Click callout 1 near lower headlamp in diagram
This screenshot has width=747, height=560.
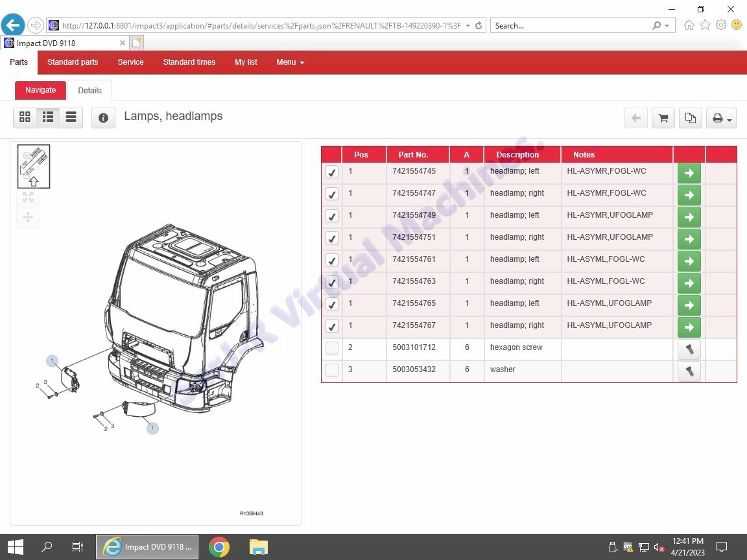pos(152,428)
